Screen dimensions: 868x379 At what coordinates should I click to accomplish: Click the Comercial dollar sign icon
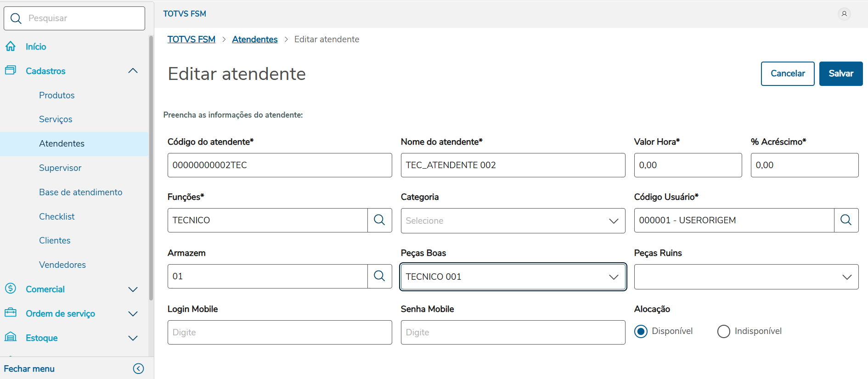[11, 288]
